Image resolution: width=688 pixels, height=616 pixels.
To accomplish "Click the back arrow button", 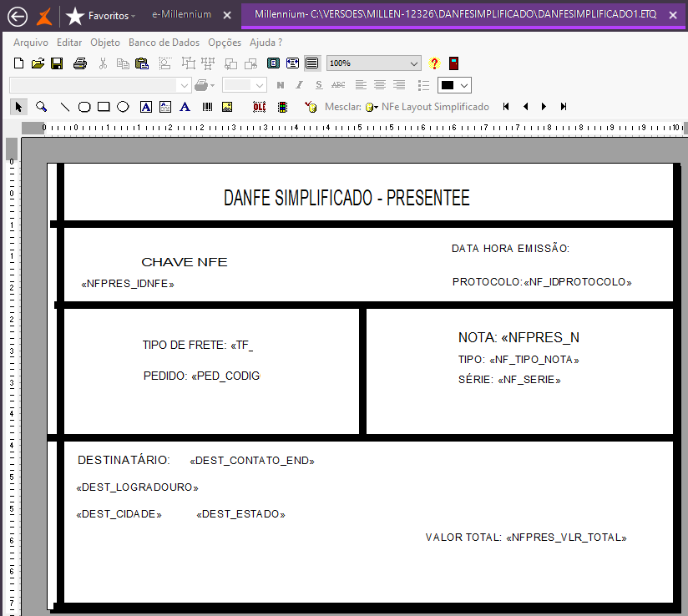I will pyautogui.click(x=18, y=17).
